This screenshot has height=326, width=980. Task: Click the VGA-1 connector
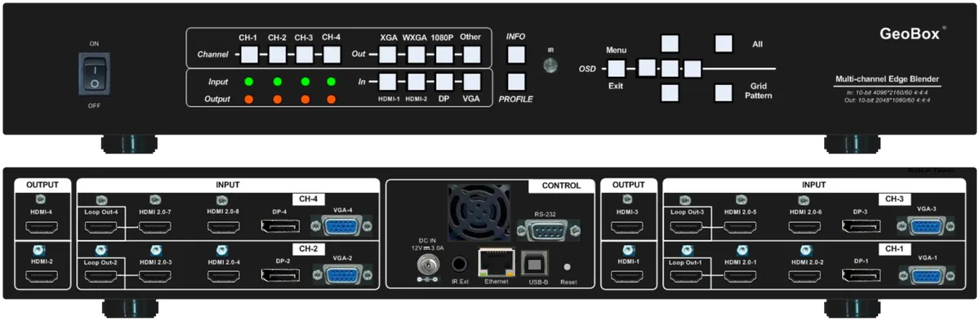(926, 275)
